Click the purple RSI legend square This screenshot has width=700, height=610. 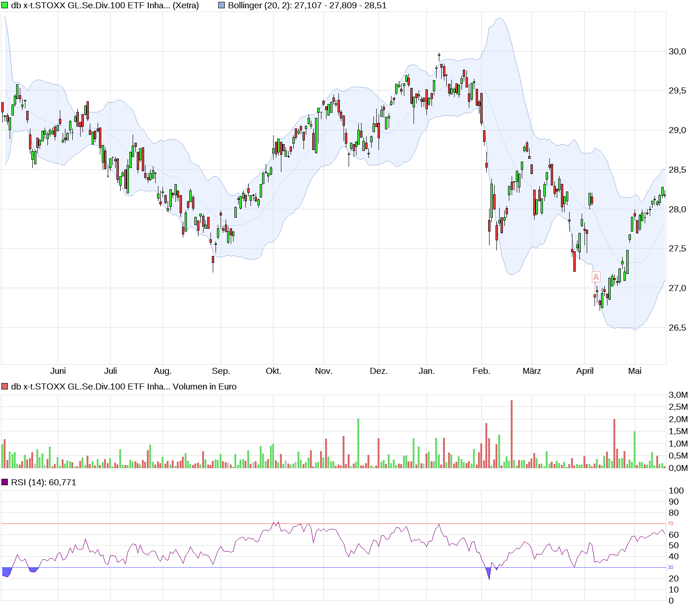click(x=5, y=482)
